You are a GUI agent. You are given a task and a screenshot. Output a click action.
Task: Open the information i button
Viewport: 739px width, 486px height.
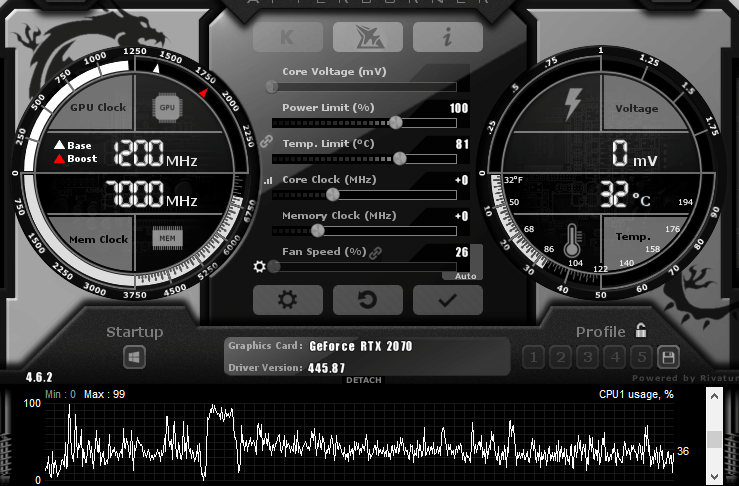pyautogui.click(x=448, y=37)
